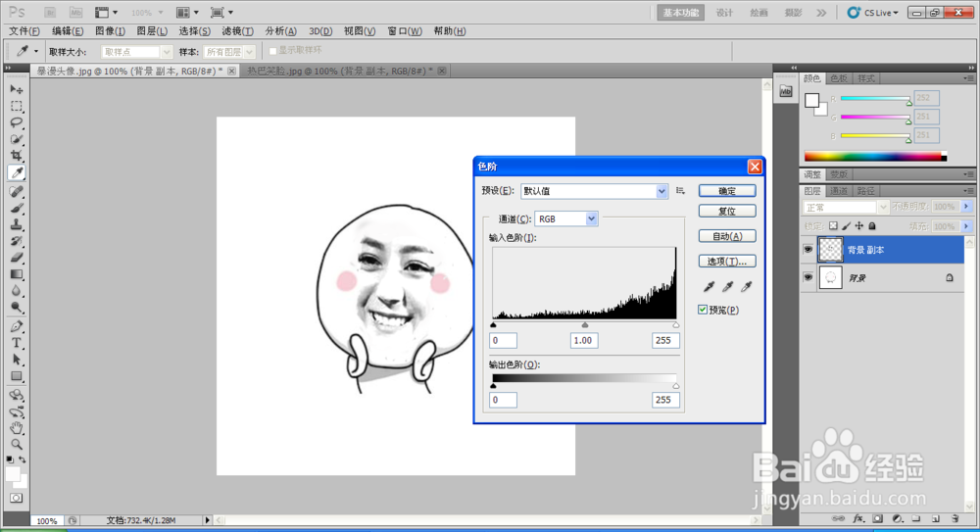Select the Rectangle shape tool

coord(17,376)
